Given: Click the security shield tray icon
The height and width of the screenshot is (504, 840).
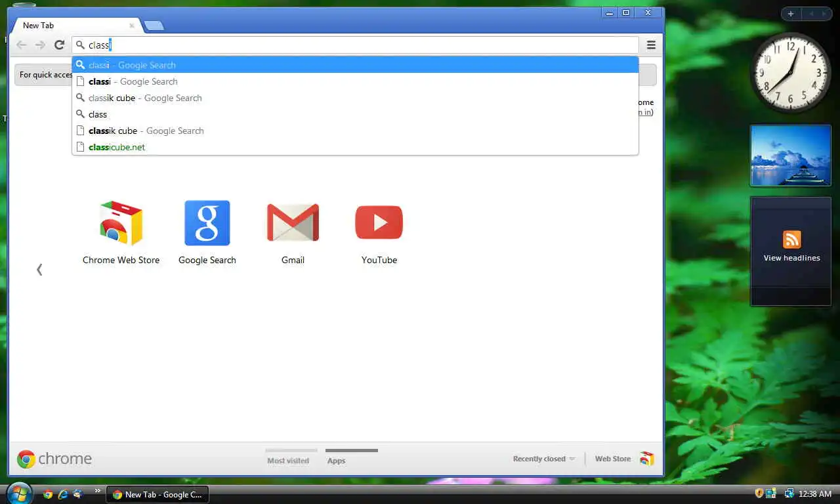Looking at the screenshot, I should click(x=759, y=493).
